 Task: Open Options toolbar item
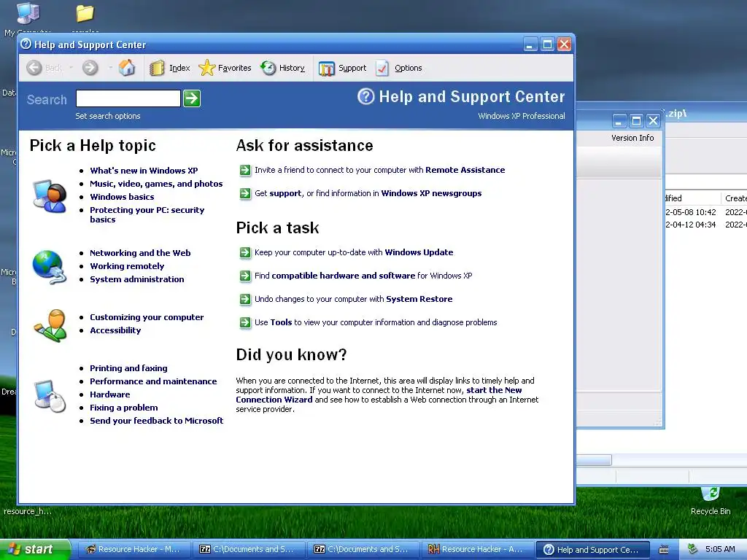(x=399, y=68)
